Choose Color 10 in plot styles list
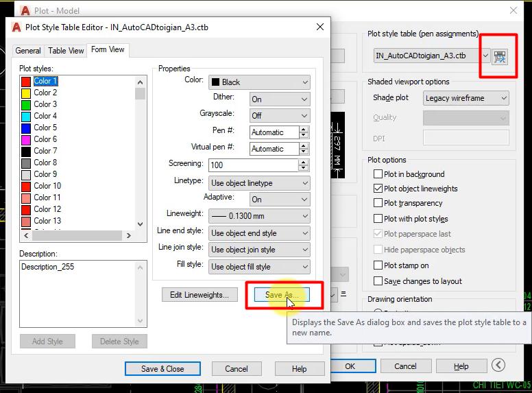This screenshot has width=532, height=393. (x=47, y=186)
